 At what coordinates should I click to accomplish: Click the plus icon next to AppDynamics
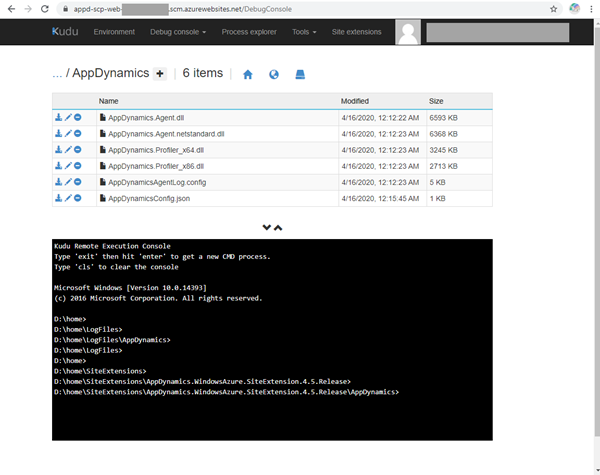pyautogui.click(x=160, y=74)
